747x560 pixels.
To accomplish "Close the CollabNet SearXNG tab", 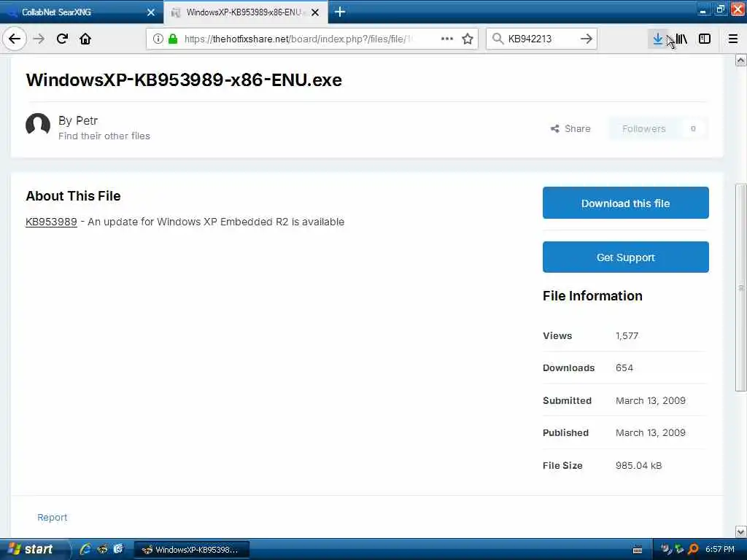I will (151, 12).
